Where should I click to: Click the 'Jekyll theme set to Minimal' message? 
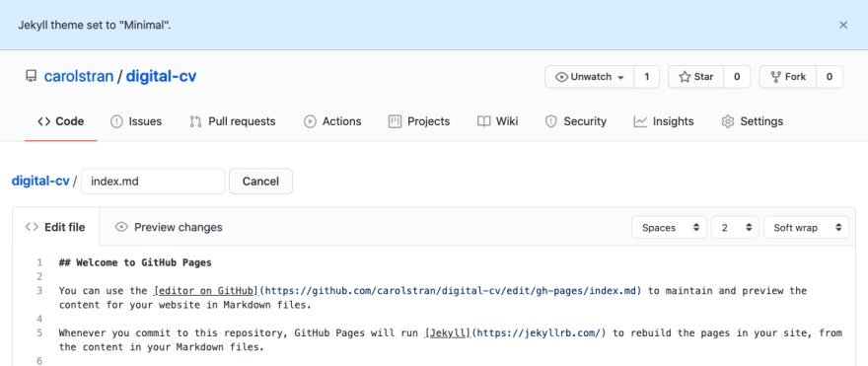coord(95,26)
